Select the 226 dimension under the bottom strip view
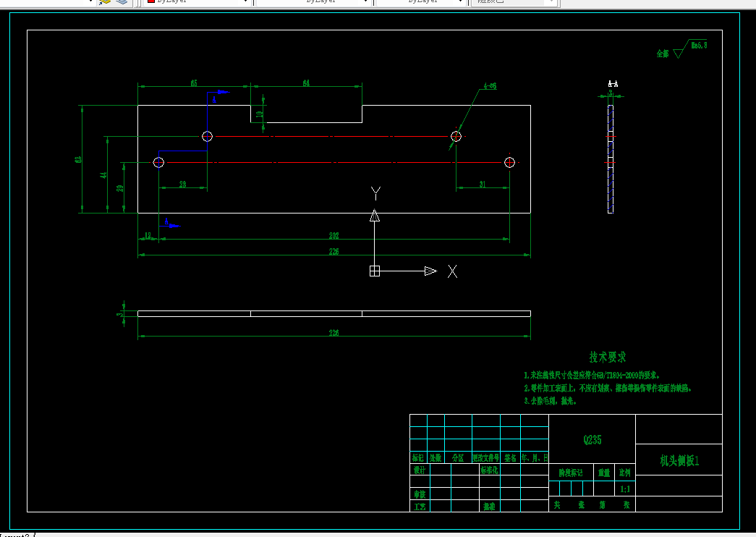Image resolution: width=756 pixels, height=537 pixels. click(334, 333)
